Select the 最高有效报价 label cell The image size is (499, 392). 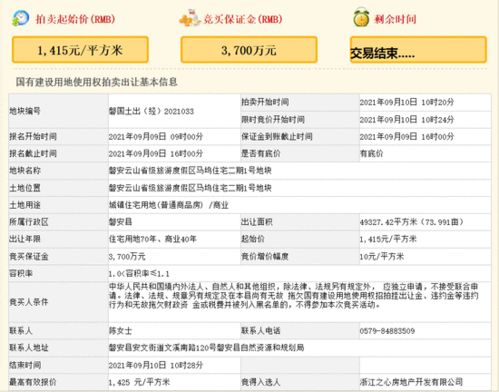(58, 382)
